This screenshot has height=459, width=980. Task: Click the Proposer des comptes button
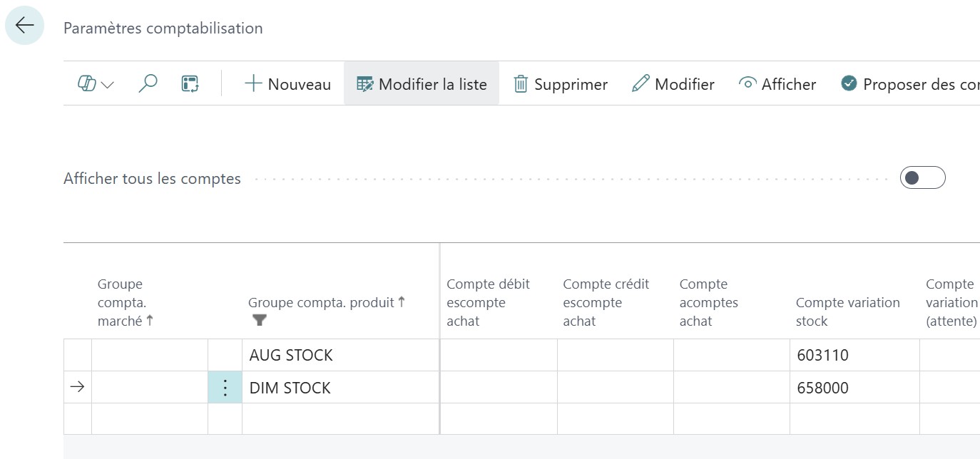pos(913,83)
